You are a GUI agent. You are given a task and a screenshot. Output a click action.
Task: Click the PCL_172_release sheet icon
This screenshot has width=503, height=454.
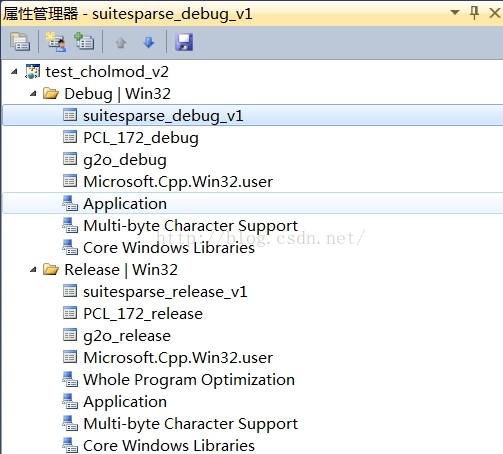(x=70, y=313)
